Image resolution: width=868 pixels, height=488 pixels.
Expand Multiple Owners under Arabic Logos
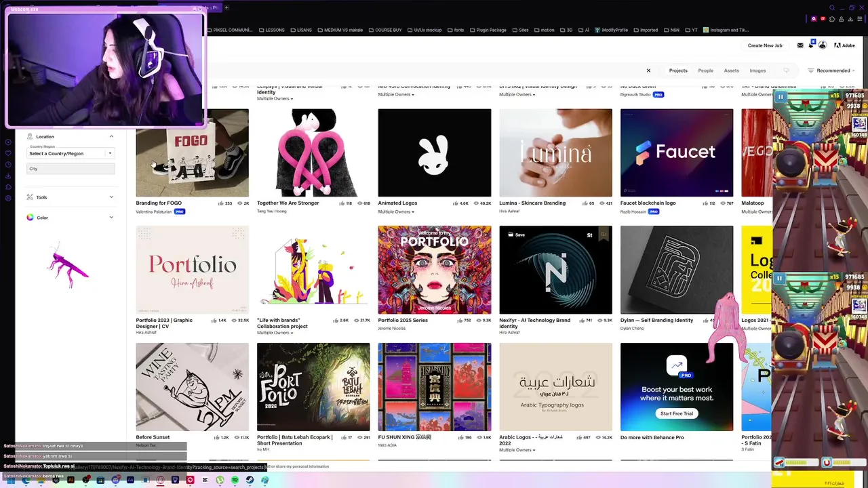(517, 450)
